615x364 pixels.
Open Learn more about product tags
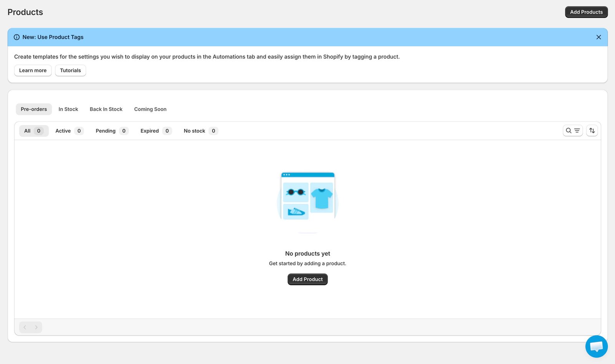(x=33, y=70)
